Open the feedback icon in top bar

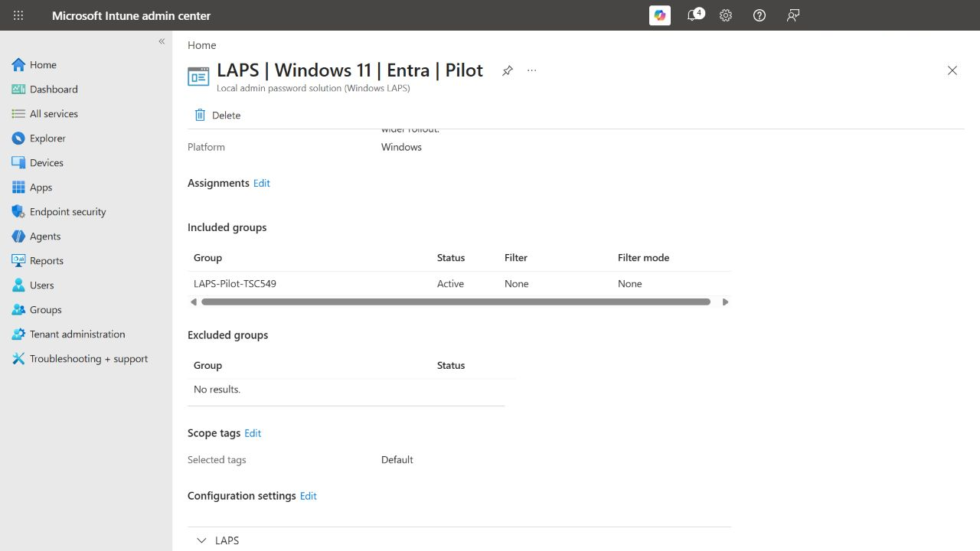point(793,15)
